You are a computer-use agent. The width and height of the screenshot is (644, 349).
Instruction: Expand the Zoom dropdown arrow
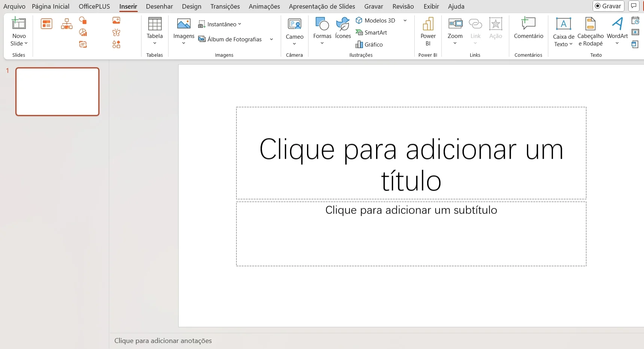pyautogui.click(x=455, y=43)
